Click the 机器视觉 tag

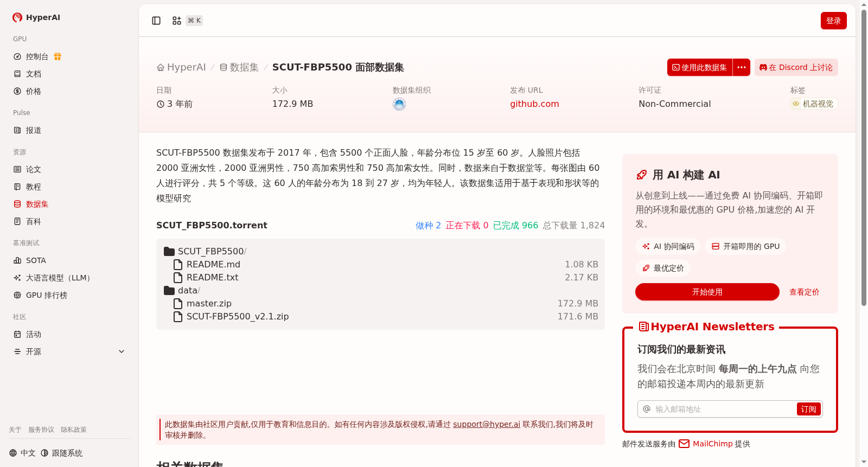tap(814, 104)
